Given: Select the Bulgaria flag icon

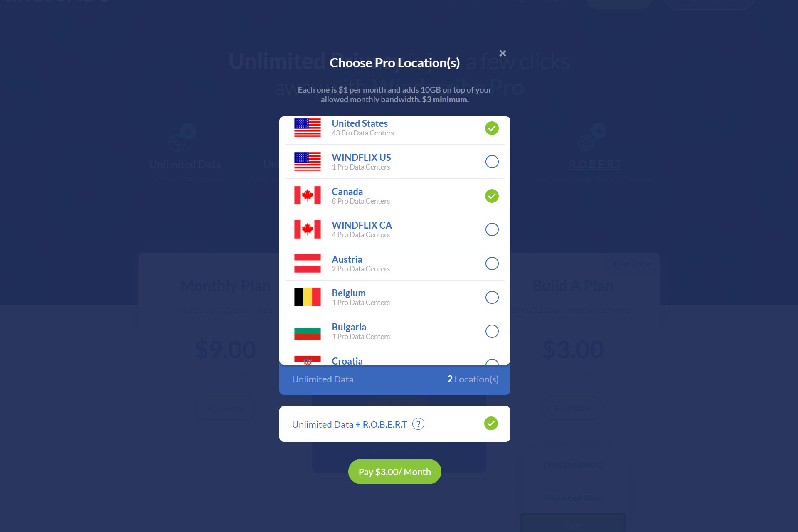Looking at the screenshot, I should tap(308, 331).
